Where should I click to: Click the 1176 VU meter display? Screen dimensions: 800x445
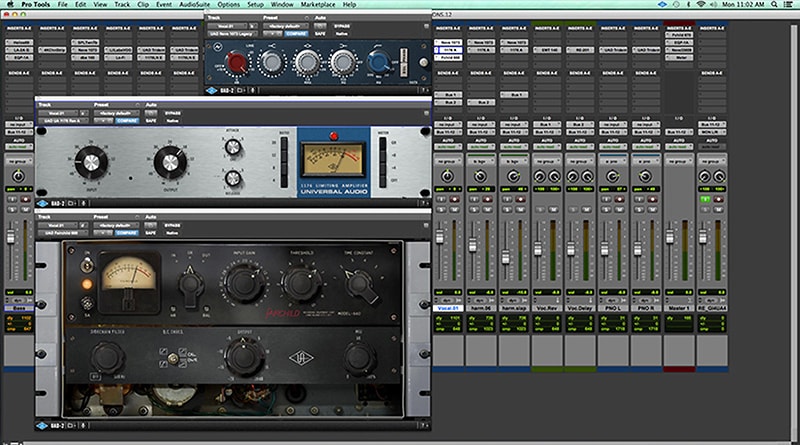click(334, 159)
